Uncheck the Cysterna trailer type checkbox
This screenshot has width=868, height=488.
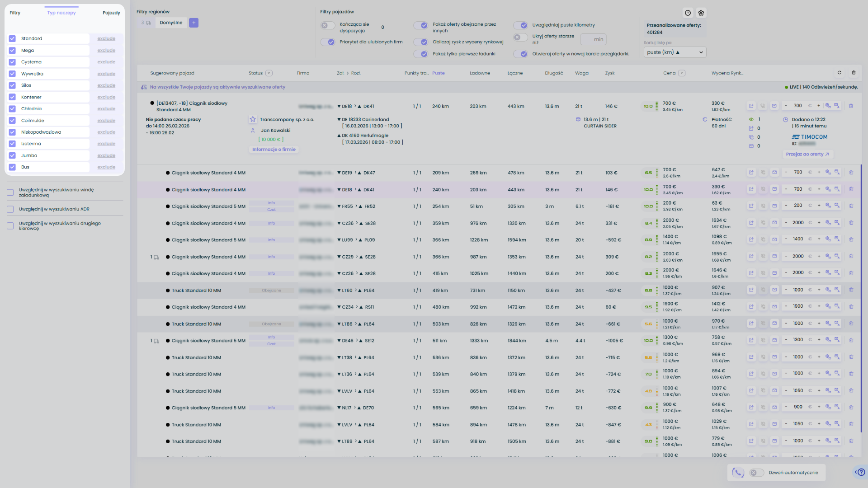tap(12, 62)
